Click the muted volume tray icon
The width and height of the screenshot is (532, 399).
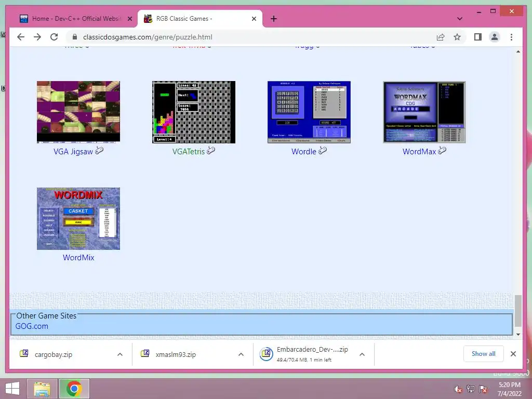[458, 390]
